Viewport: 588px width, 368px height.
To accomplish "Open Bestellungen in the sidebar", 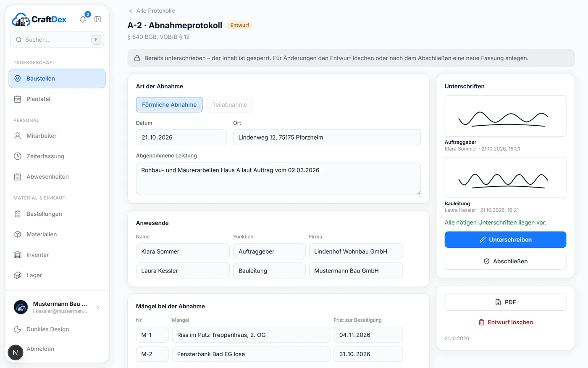I will (57, 214).
